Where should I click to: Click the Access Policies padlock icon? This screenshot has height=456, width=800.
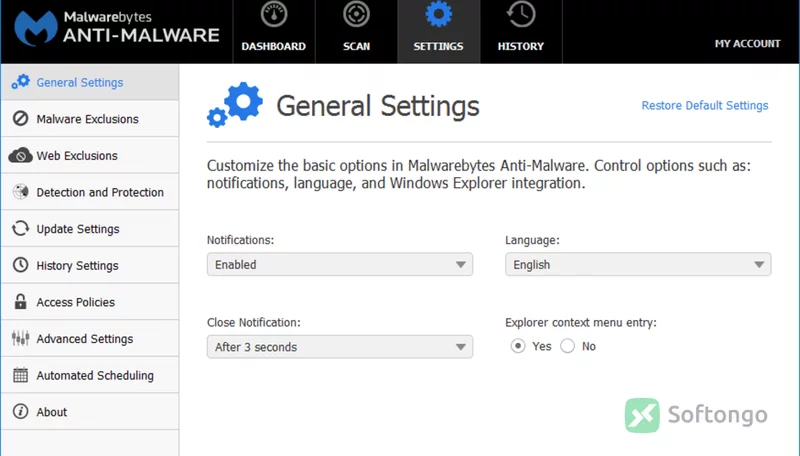(20, 301)
